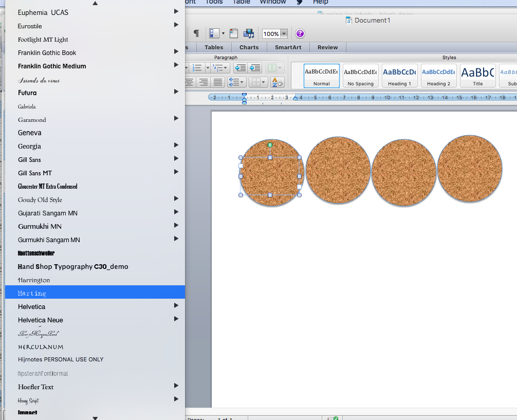Open the zoom percentage dropdown
Viewport: 517px width, 420px height.
click(284, 34)
